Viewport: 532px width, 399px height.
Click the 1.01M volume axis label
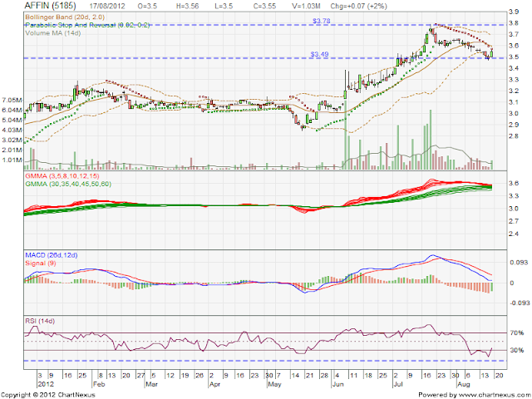tap(12, 160)
